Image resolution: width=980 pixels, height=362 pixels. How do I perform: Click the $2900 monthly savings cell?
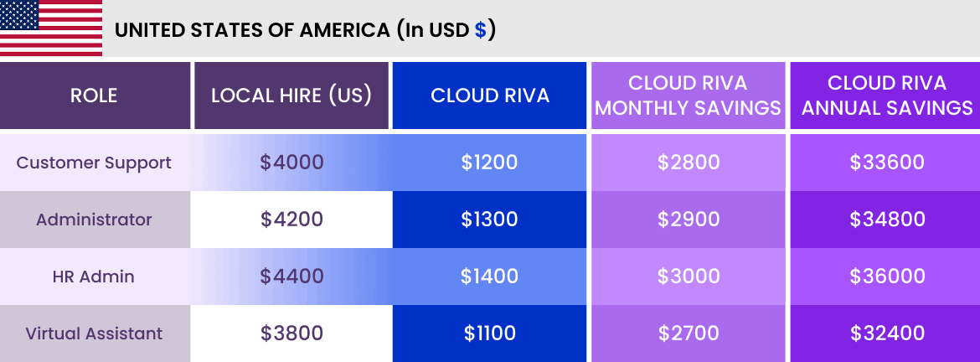689,220
